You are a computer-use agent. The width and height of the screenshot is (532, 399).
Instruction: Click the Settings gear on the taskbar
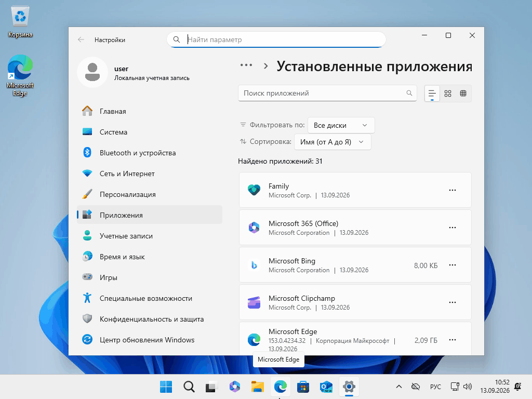(x=349, y=387)
